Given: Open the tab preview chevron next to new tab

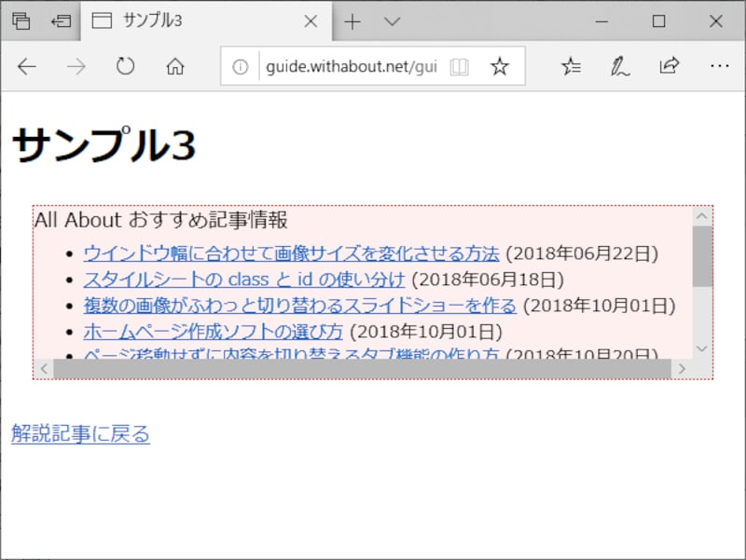Looking at the screenshot, I should click(x=391, y=20).
